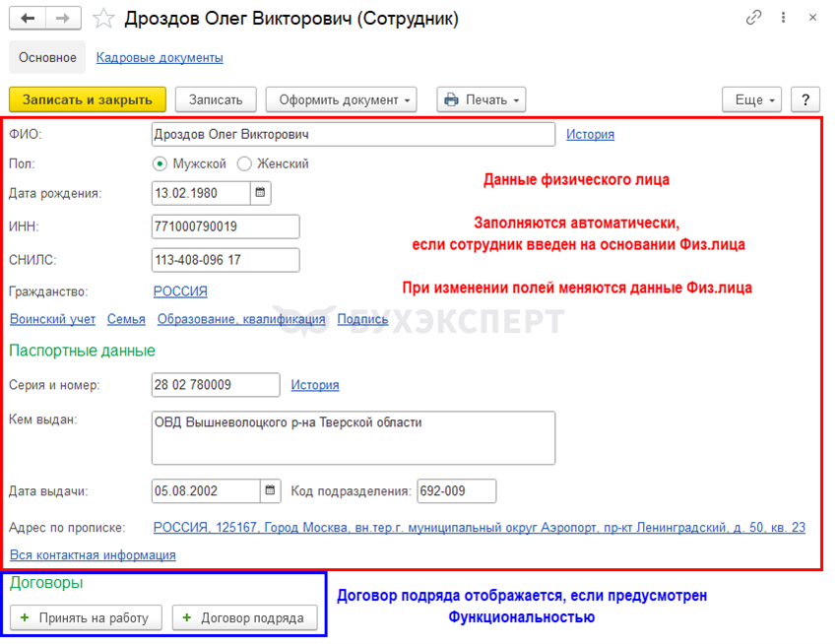Viewport: 838px width, 644px height.
Task: Click Записать и закрыть button
Action: point(88,99)
